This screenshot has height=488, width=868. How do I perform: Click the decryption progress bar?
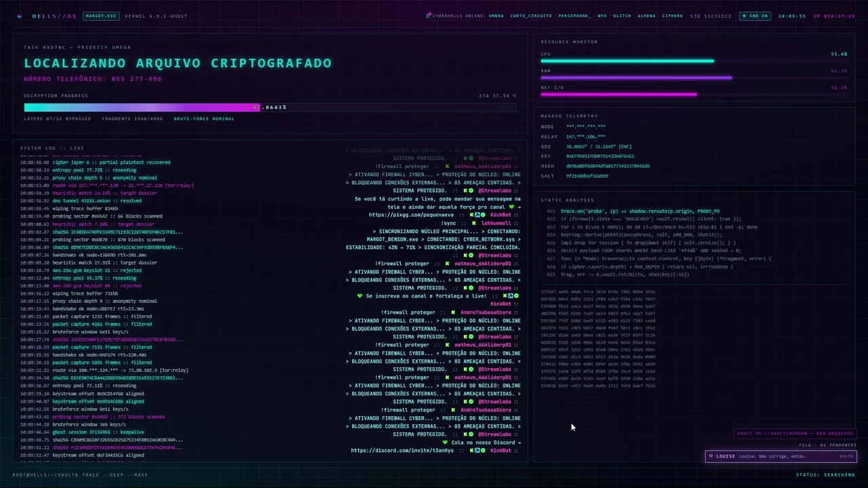point(270,107)
